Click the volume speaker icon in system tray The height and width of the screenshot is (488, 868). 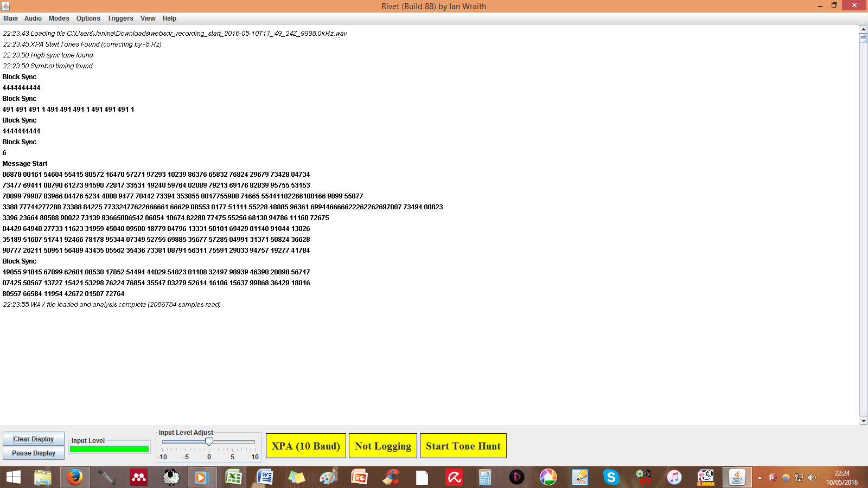coord(812,478)
